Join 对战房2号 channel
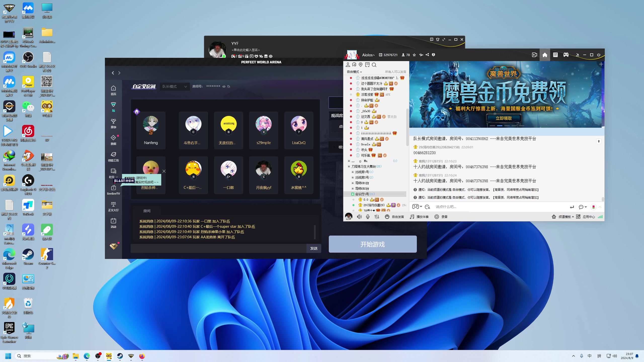Image resolution: width=644 pixels, height=362 pixels. coord(364,177)
